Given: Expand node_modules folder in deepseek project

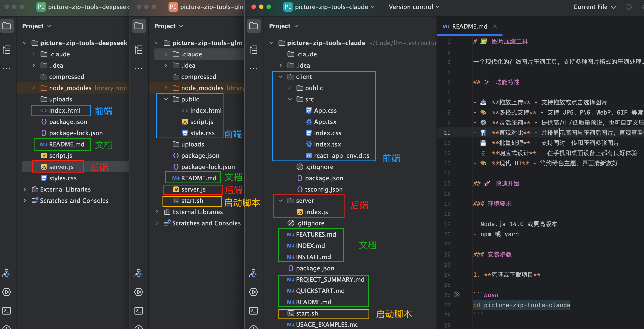Looking at the screenshot, I should (34, 88).
